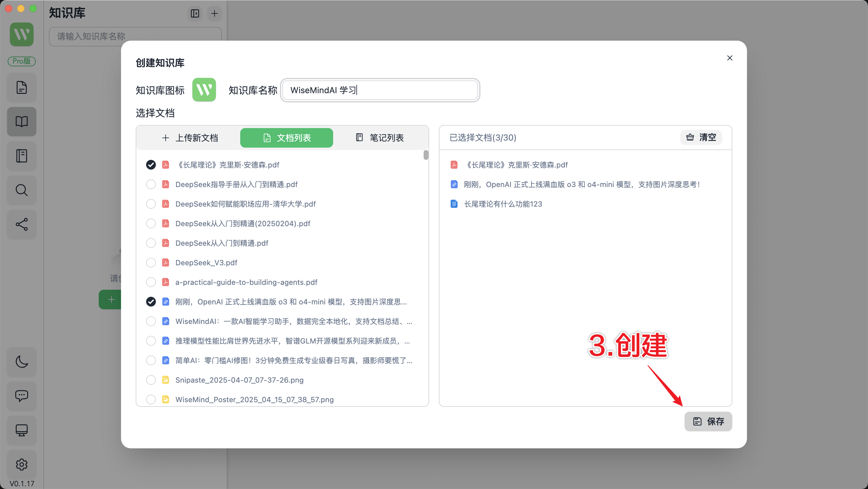Click selected 《长尾理论》克里斯·安德森.pdf entry
This screenshot has height=489, width=868.
pyautogui.click(x=516, y=165)
